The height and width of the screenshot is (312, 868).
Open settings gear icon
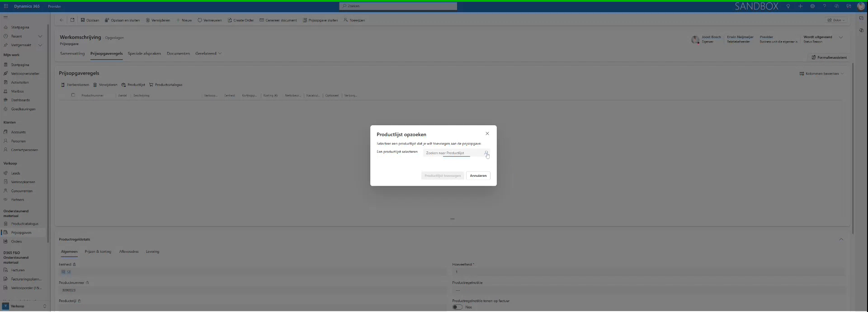pos(812,6)
